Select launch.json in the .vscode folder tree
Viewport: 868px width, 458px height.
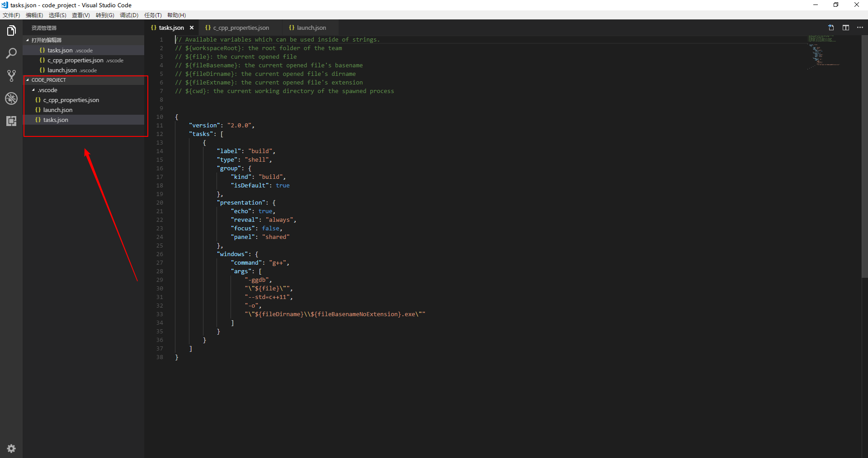[57, 110]
